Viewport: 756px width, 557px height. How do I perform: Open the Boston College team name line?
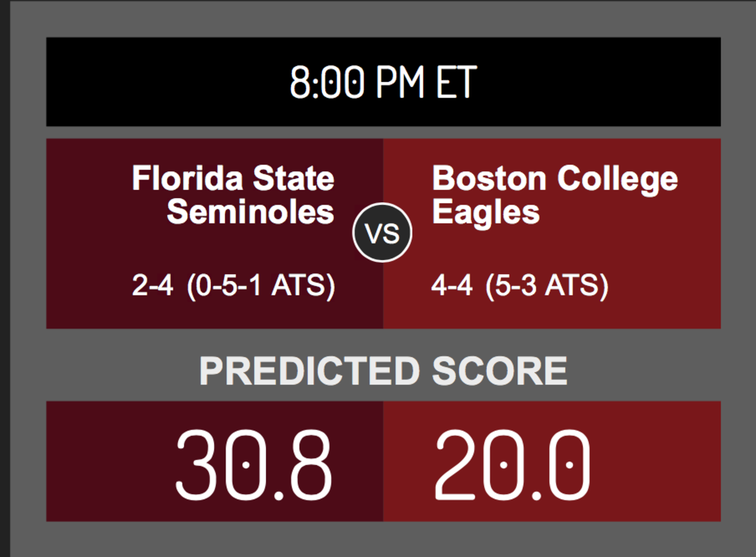555,179
